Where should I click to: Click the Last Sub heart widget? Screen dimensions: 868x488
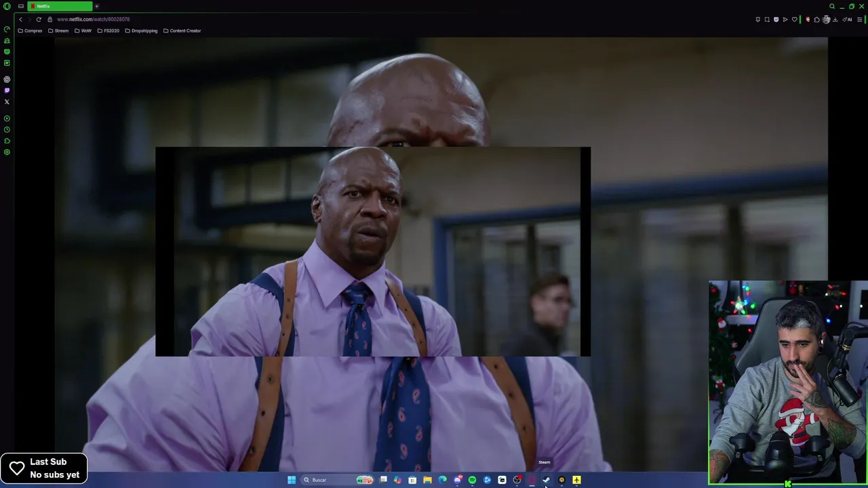[x=44, y=468]
